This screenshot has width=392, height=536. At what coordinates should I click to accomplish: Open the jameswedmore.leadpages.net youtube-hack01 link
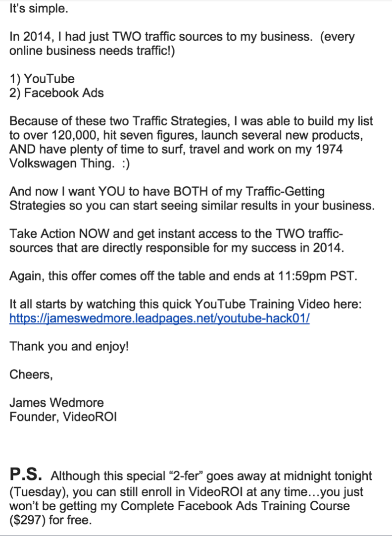click(x=159, y=318)
